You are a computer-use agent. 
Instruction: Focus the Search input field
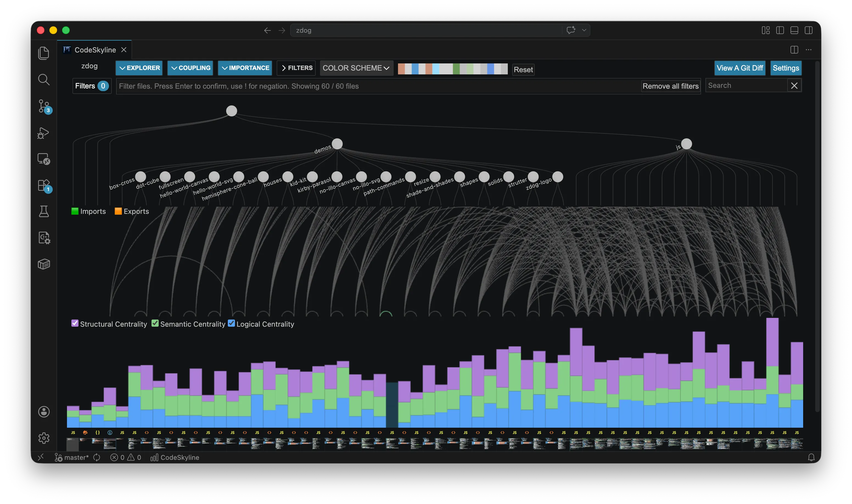[746, 86]
